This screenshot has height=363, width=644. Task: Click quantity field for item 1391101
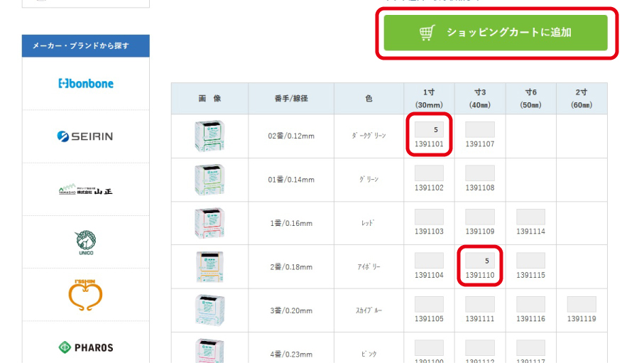pyautogui.click(x=429, y=130)
